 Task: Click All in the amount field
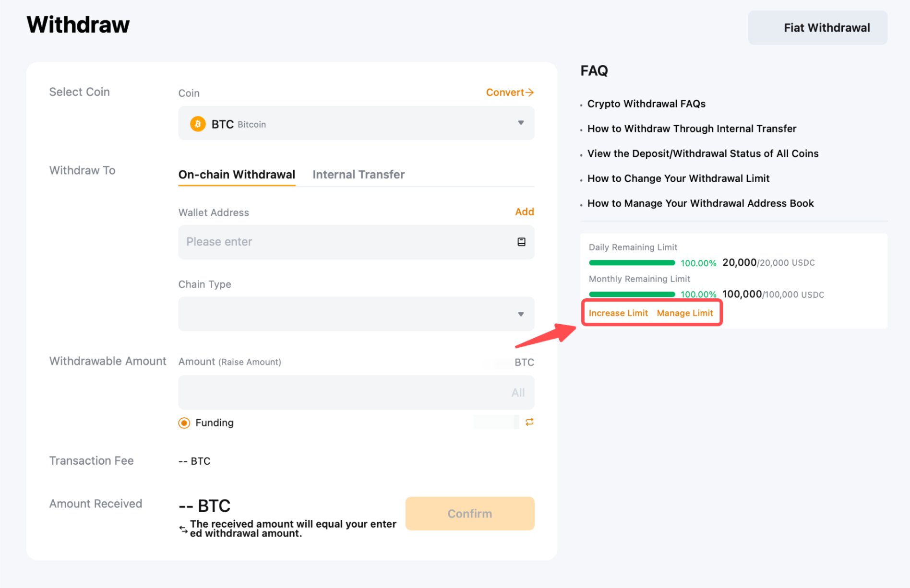point(518,393)
